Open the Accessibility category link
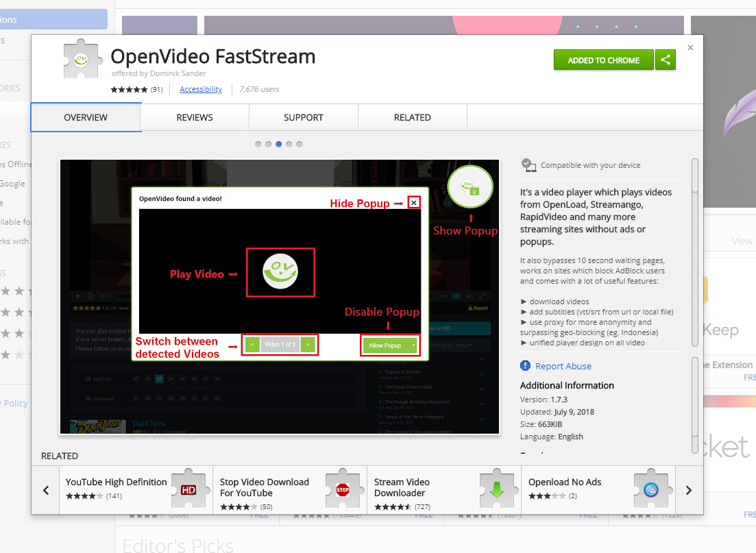Image resolution: width=756 pixels, height=553 pixels. [201, 89]
